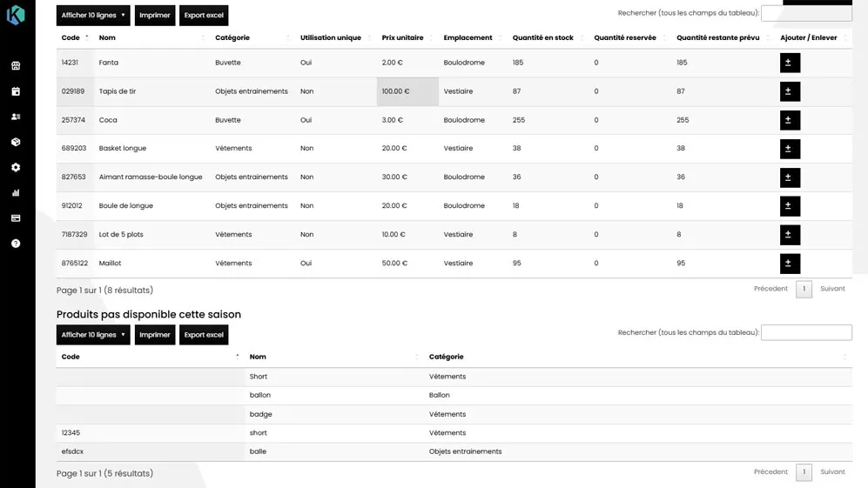The width and height of the screenshot is (868, 488).
Task: Click the 'Produits pas disponible cette saison' heading
Action: [x=149, y=314]
